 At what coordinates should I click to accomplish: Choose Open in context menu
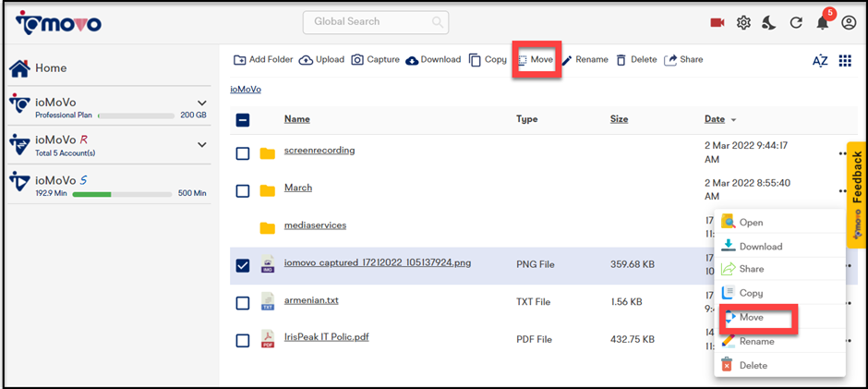click(779, 222)
